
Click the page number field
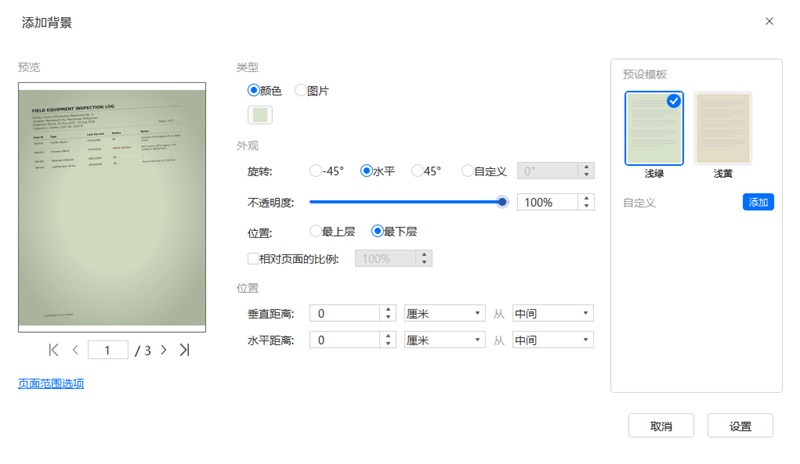point(108,350)
